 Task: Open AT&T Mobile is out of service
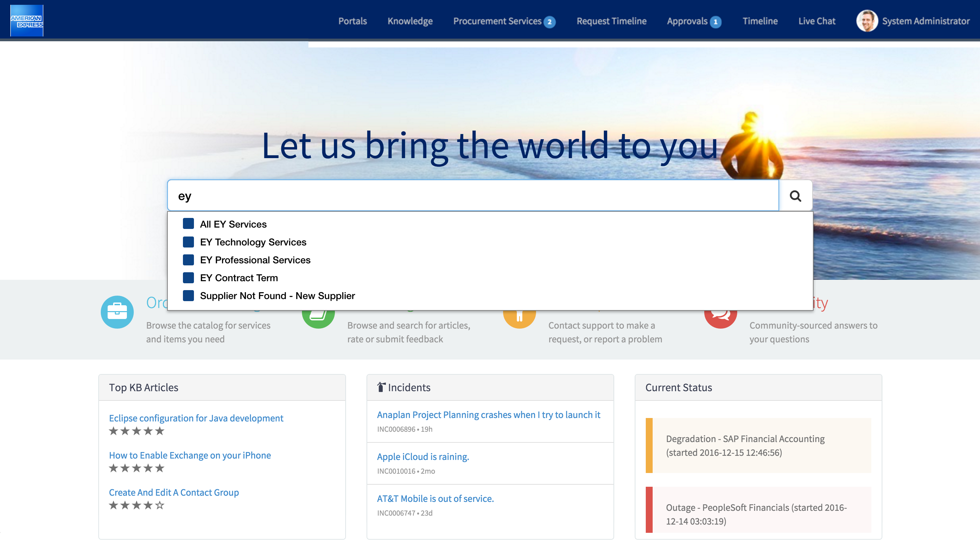tap(435, 498)
